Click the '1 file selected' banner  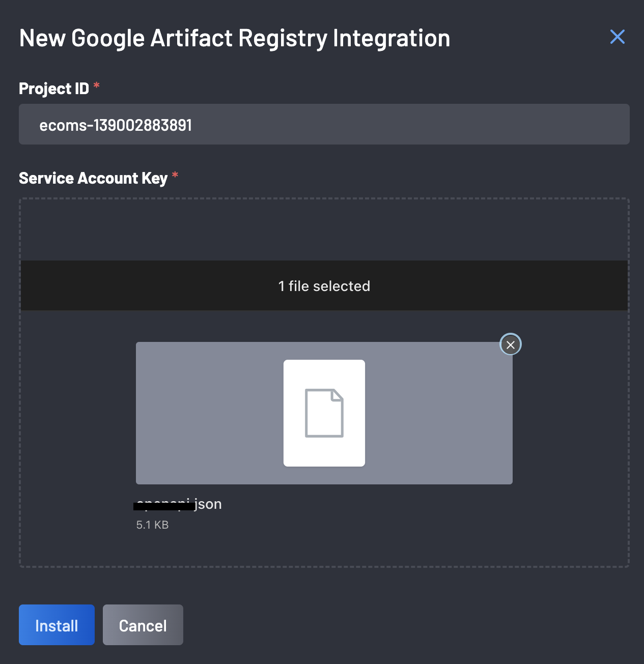coord(324,286)
